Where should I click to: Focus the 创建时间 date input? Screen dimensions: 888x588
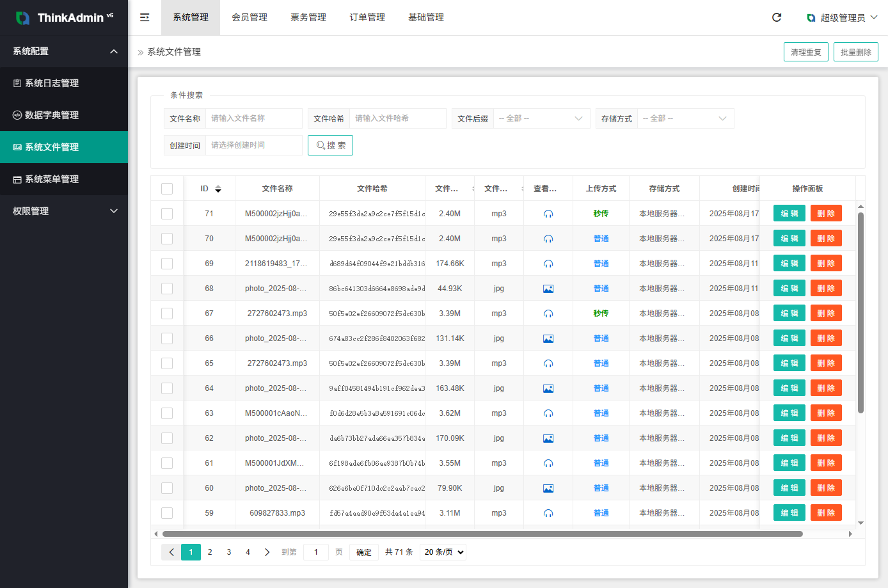pyautogui.click(x=254, y=145)
